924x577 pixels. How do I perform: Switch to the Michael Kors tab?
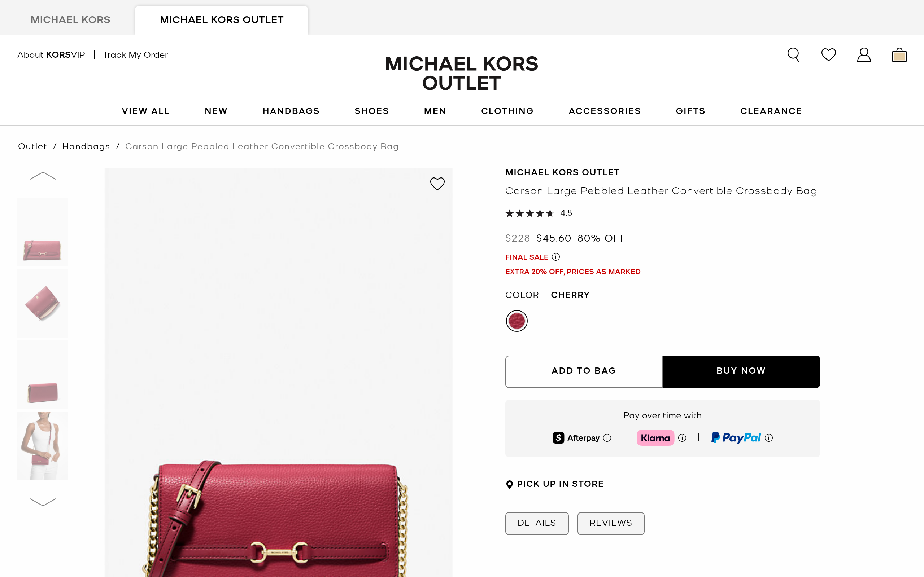point(70,20)
